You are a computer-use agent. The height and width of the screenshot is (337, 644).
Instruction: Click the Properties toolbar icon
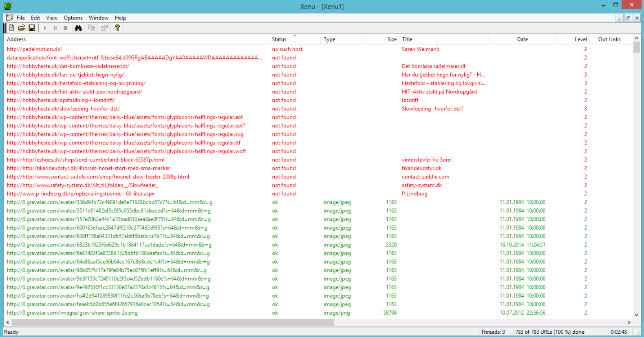[x=104, y=28]
